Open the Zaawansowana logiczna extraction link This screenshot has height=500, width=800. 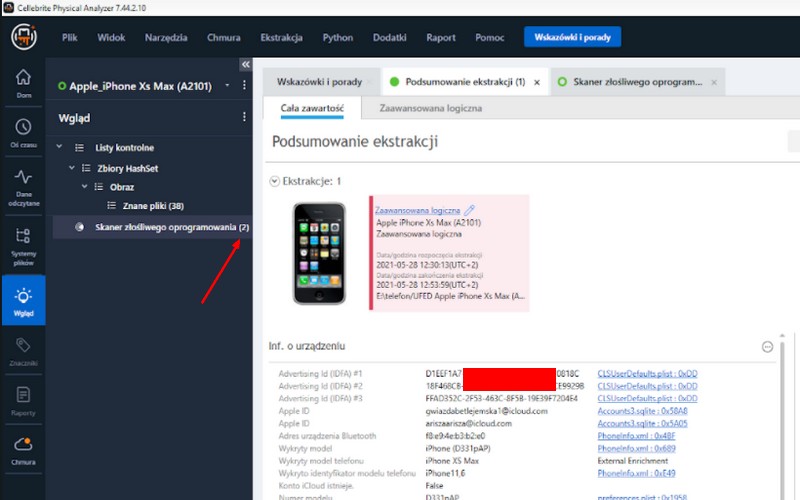(417, 210)
